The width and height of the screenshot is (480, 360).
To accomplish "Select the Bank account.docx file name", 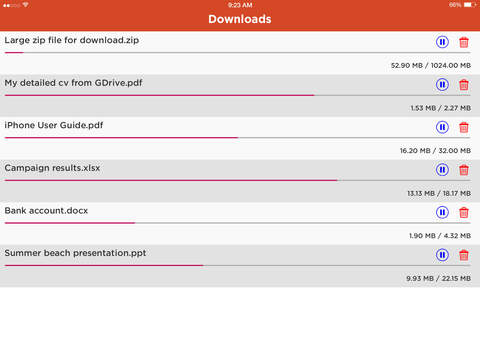I will pyautogui.click(x=46, y=211).
